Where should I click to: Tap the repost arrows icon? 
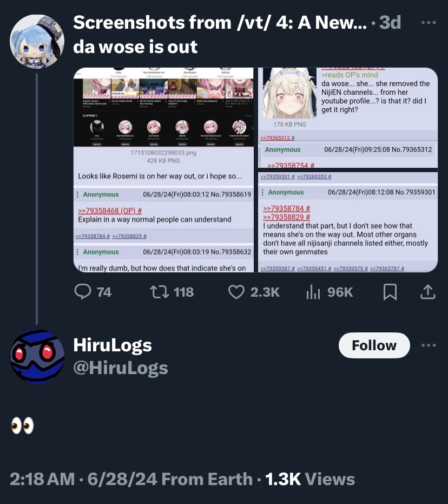[x=159, y=292]
